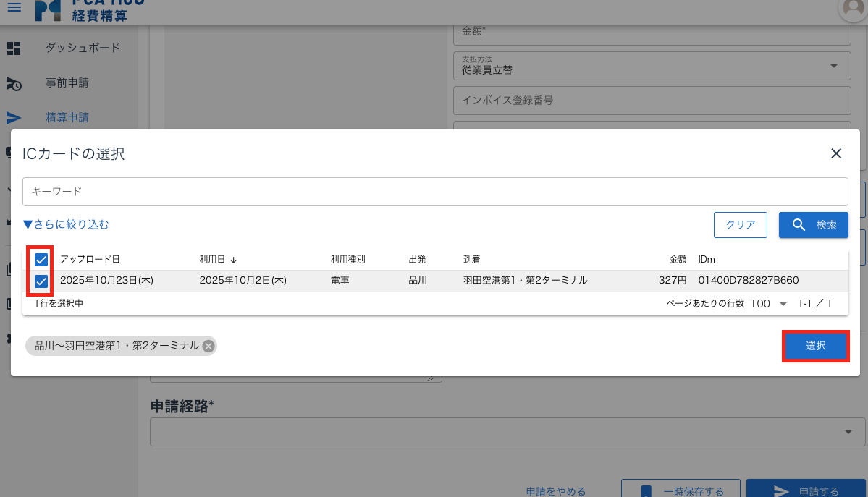Click the クリア button
Screen dimensions: 868x497
coord(740,225)
